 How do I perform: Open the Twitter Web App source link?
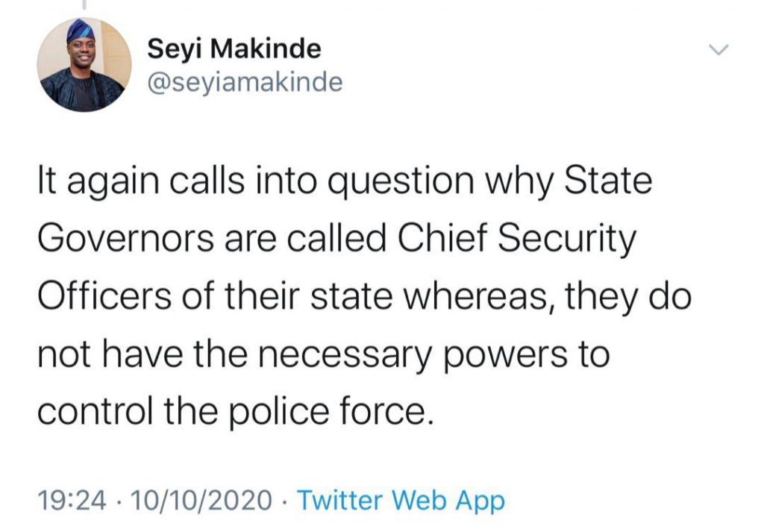click(401, 500)
